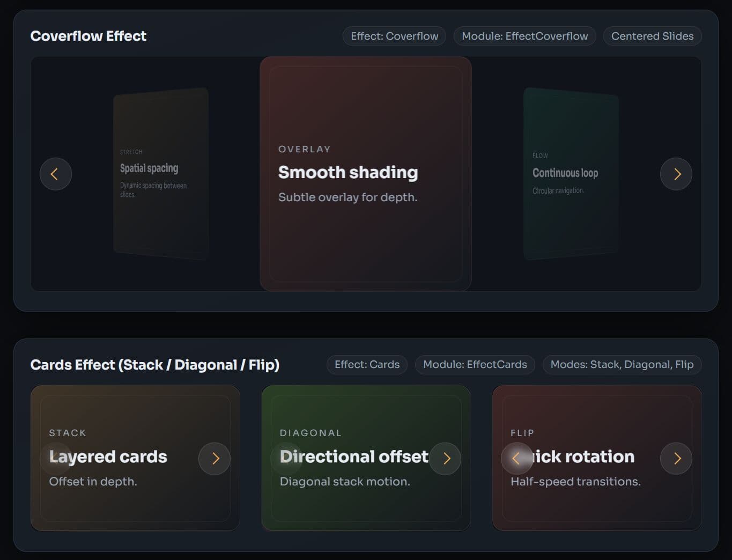This screenshot has height=560, width=732.
Task: Click the Spatial spacing slide
Action: pos(160,174)
